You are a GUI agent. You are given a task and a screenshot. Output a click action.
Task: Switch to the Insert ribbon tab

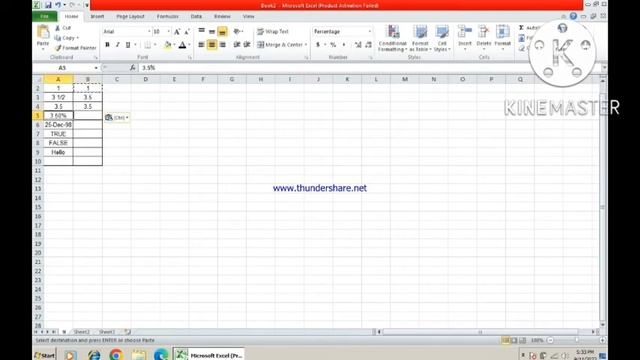click(97, 16)
